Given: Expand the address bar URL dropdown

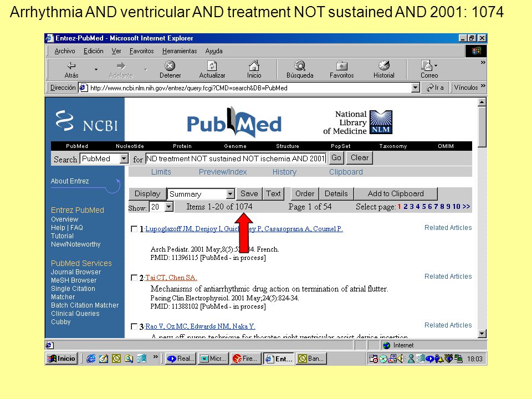Looking at the screenshot, I should tap(415, 88).
